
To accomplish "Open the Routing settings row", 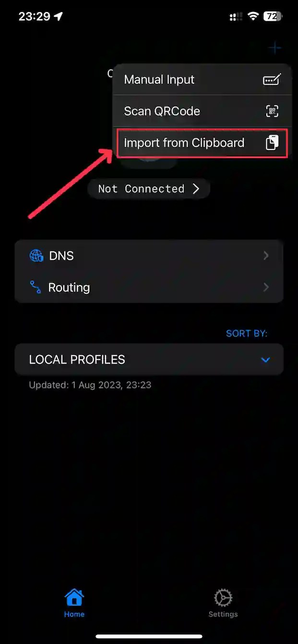I will tap(149, 287).
